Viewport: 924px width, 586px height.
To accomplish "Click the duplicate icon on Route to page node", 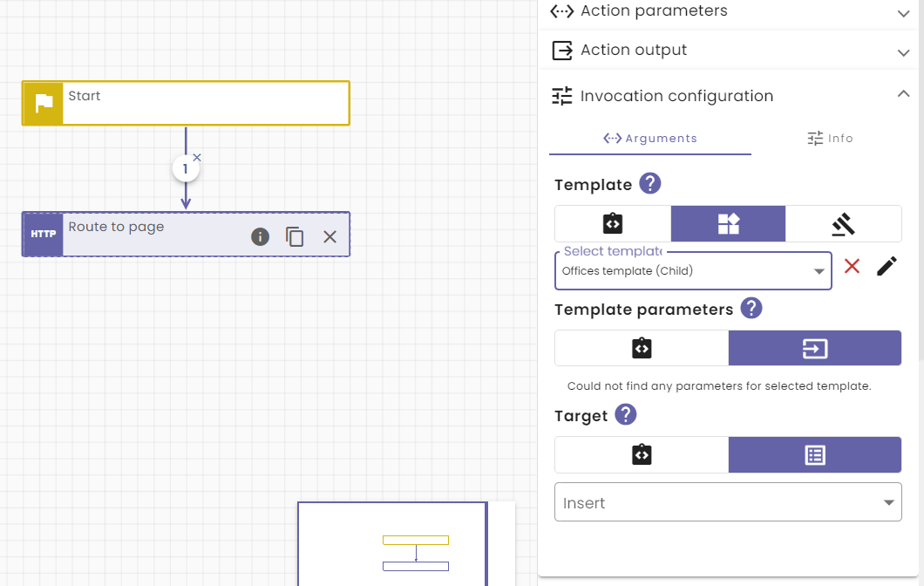I will coord(295,236).
